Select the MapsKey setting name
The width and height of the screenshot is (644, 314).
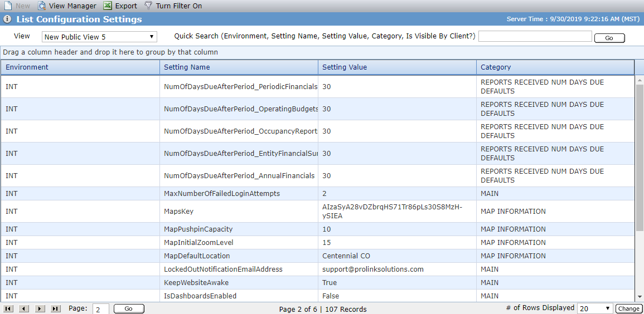pyautogui.click(x=178, y=212)
